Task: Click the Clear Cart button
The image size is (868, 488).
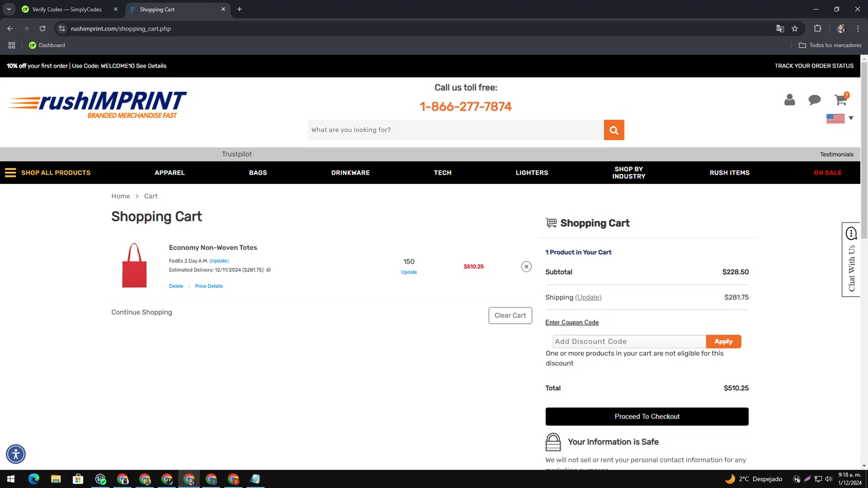Action: pos(510,316)
